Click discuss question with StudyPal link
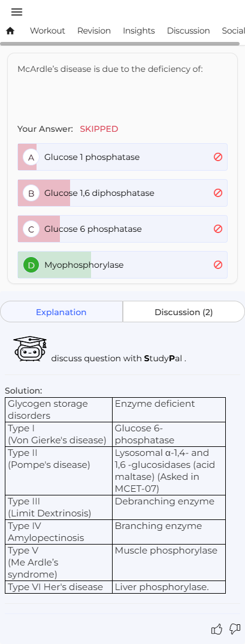 (119, 359)
